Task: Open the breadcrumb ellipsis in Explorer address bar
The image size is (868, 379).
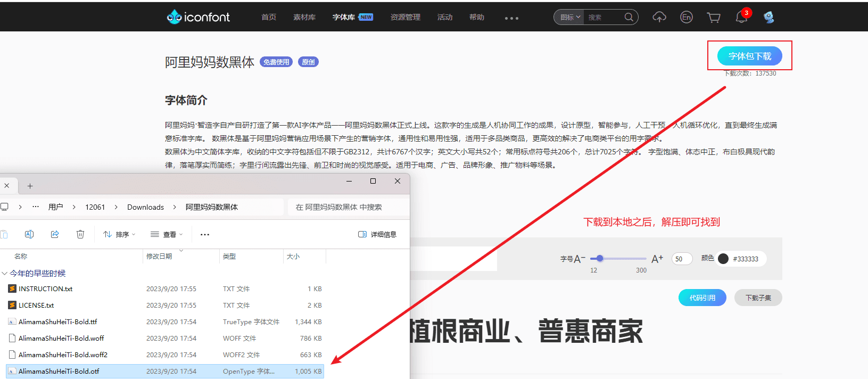Action: [36, 207]
